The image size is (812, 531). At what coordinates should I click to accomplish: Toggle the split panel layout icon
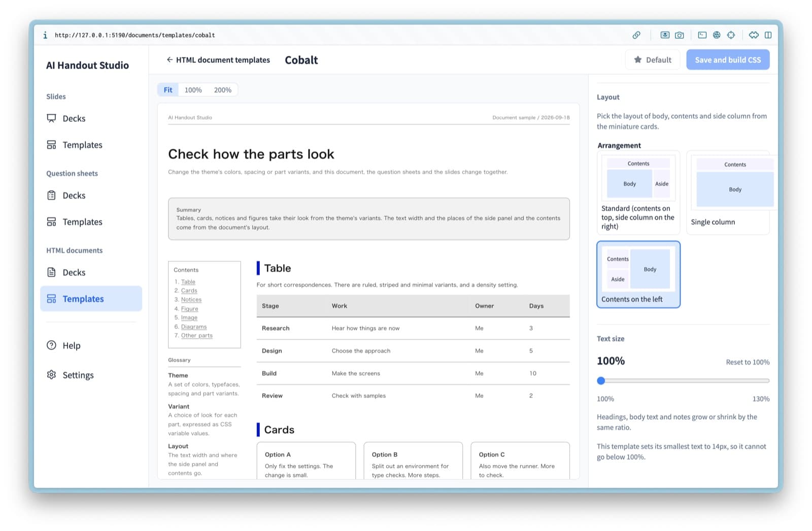[768, 35]
